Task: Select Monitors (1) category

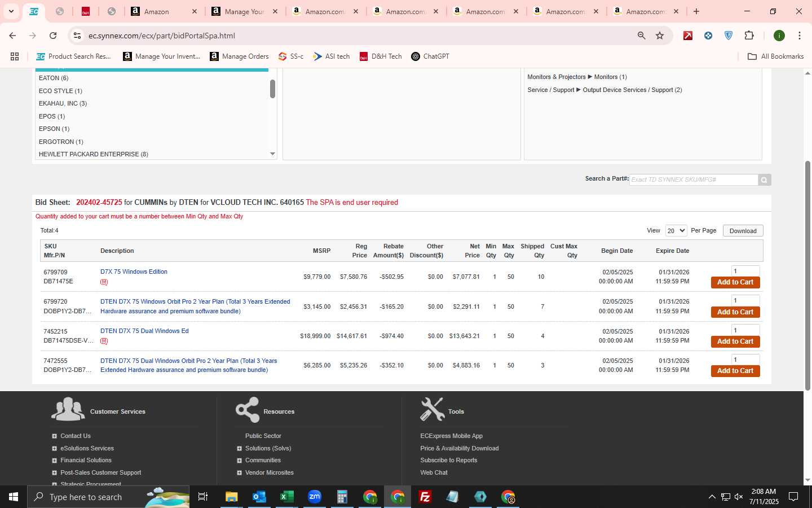Action: pos(610,77)
